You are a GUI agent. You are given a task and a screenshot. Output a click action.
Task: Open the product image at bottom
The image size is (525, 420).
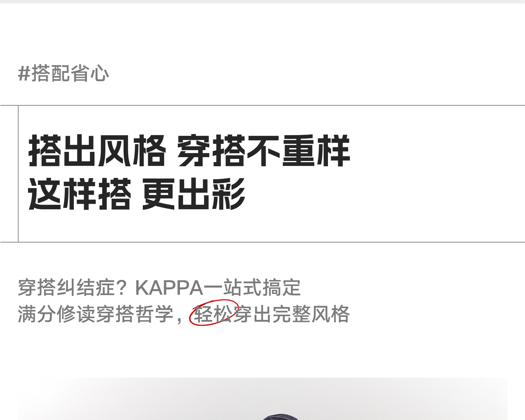click(262, 399)
